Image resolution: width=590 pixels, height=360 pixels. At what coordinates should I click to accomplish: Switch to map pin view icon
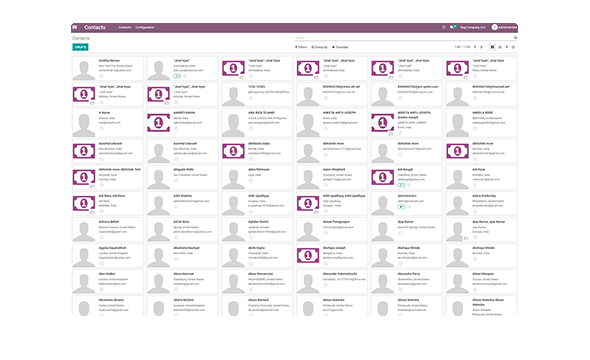(506, 47)
